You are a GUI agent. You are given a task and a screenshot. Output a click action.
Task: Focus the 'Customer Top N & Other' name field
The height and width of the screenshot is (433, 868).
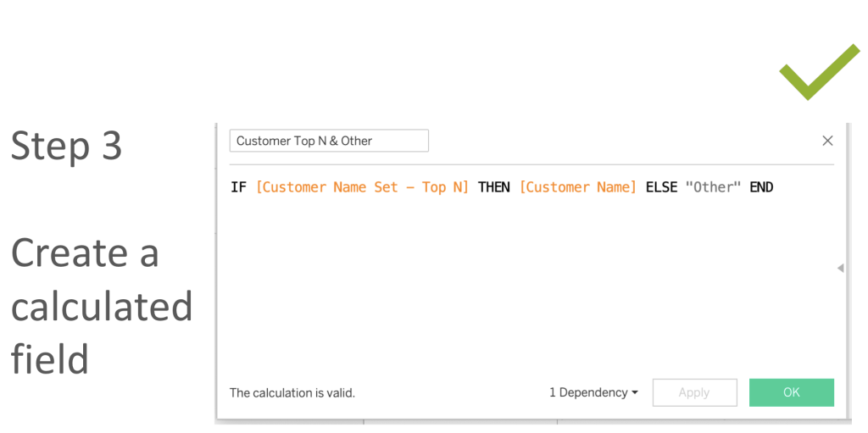click(329, 141)
